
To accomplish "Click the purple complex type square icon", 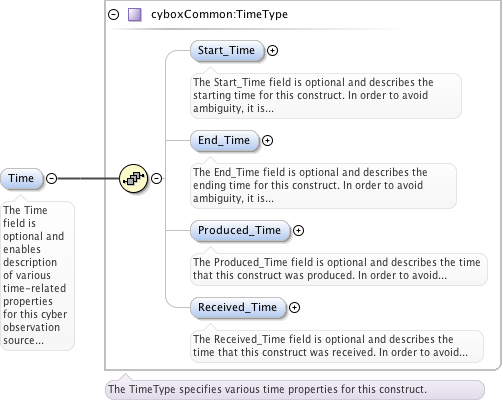I will tap(135, 15).
